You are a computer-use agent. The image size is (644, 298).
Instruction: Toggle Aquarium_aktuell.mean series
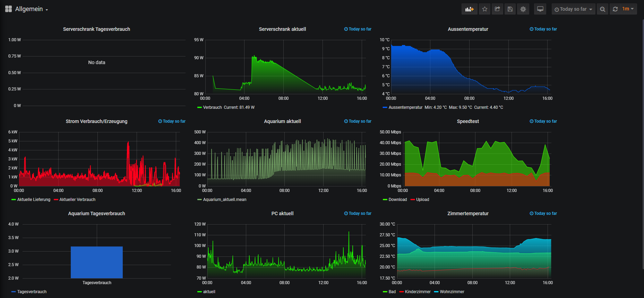[225, 200]
